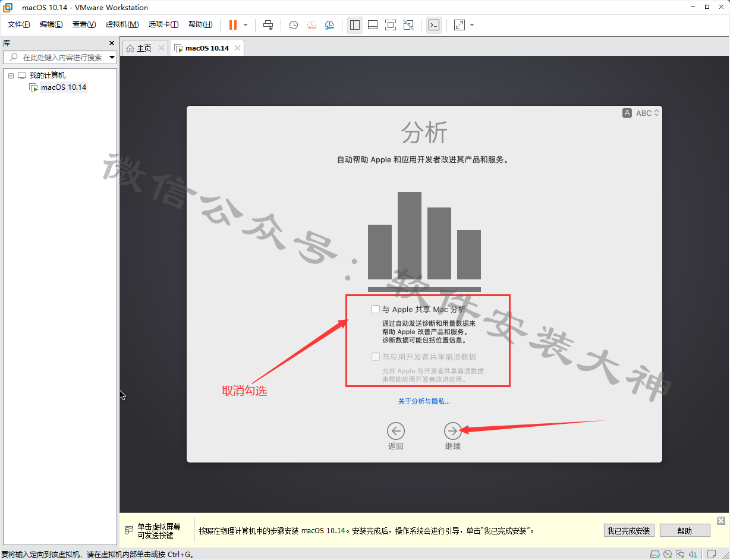Click the 我已完成安装 button
The height and width of the screenshot is (560, 730).
tap(629, 531)
